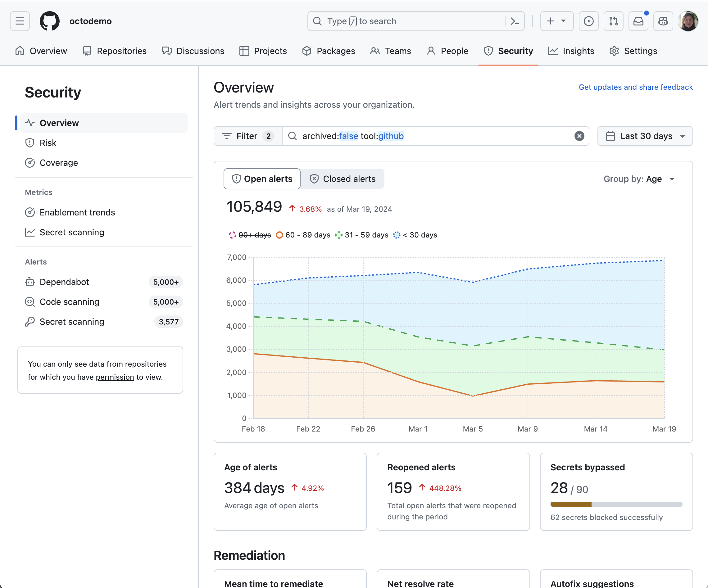Open the hamburger navigation menu
Screen dimensions: 708x588
(x=20, y=21)
